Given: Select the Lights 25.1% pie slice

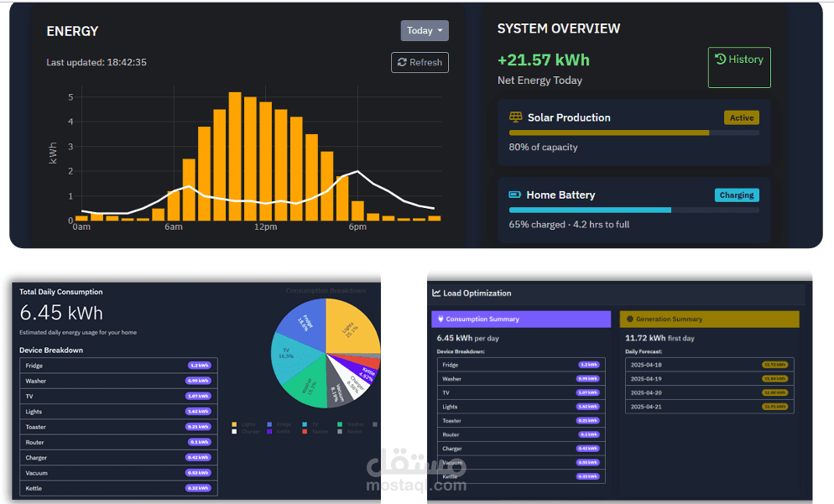Looking at the screenshot, I should tap(351, 330).
